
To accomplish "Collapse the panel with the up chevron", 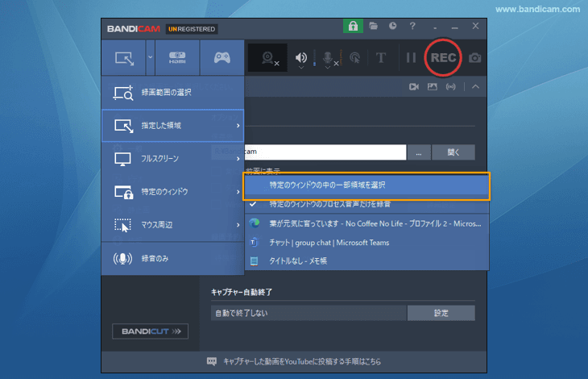I will (x=475, y=87).
